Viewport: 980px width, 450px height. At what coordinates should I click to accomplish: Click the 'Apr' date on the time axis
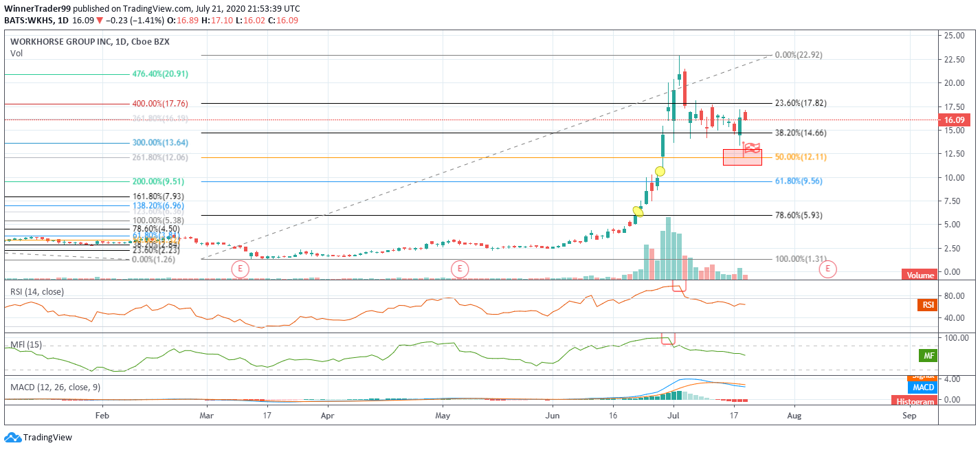(x=327, y=416)
